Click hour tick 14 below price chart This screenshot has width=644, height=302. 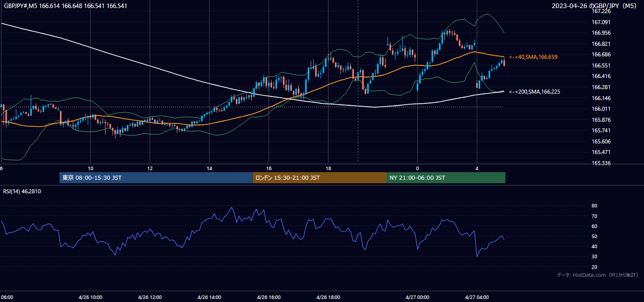209,168
